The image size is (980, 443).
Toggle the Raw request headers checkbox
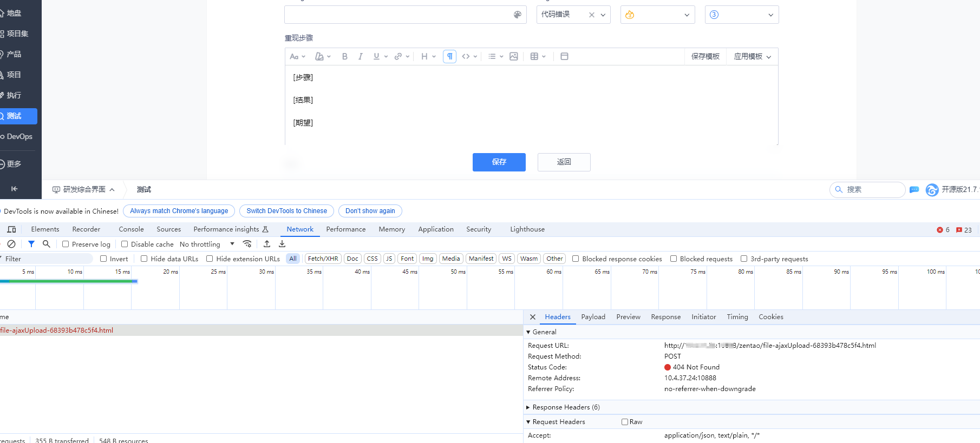625,422
